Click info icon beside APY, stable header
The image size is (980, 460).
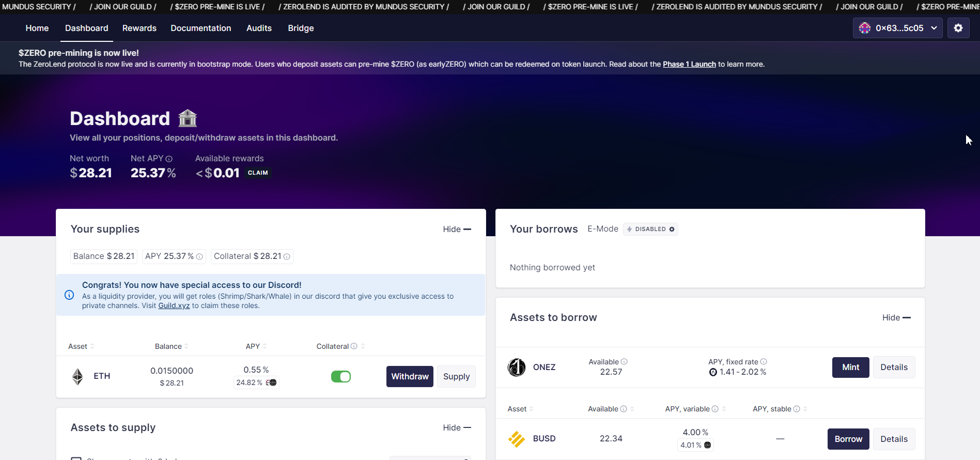pos(797,409)
